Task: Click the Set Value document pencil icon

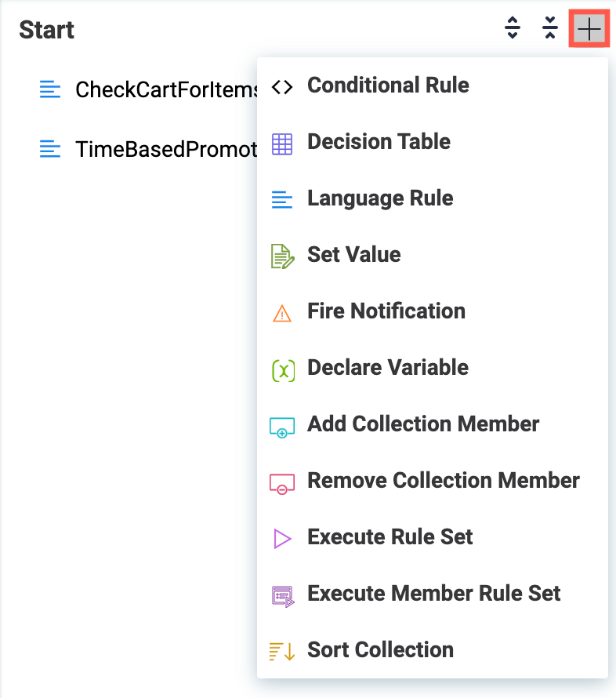Action: tap(282, 256)
